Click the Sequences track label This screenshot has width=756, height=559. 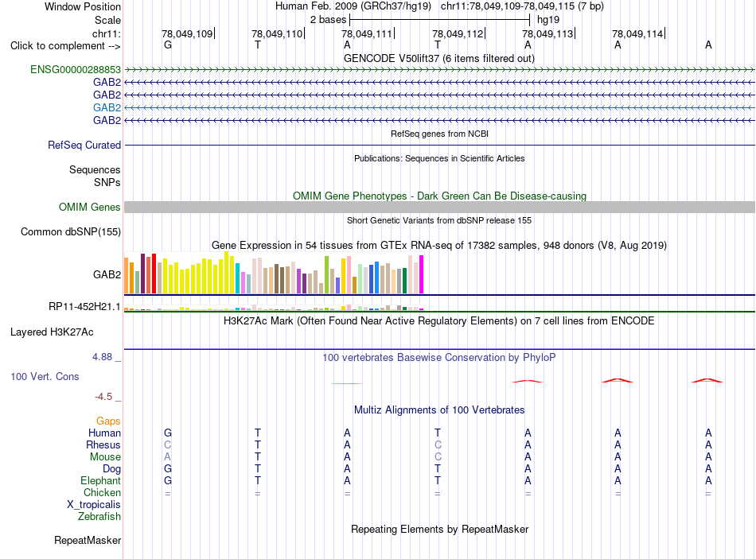click(x=95, y=169)
